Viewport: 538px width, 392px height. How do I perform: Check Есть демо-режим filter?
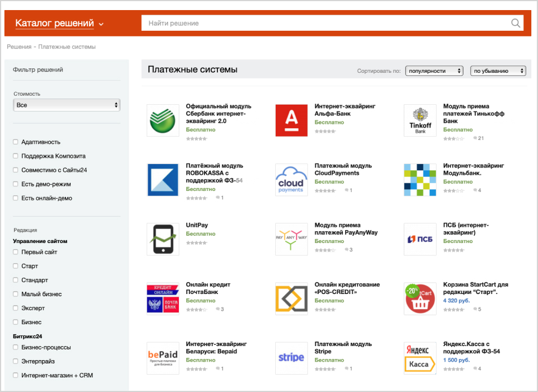(x=16, y=184)
